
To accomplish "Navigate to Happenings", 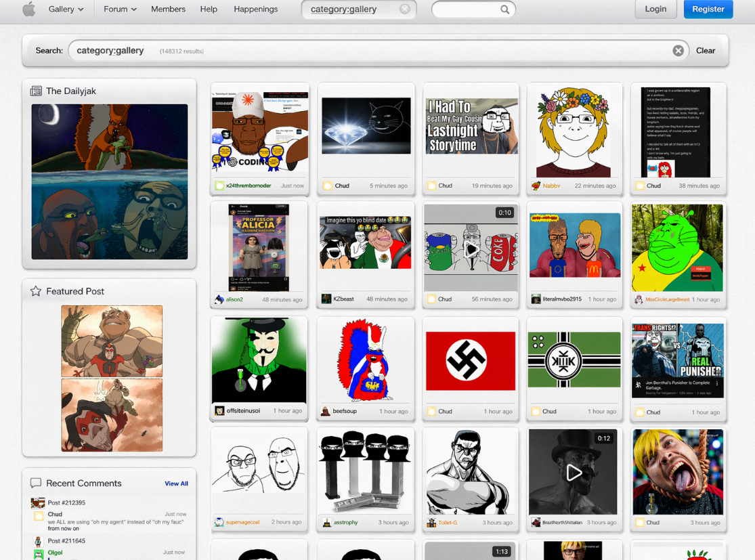I will coord(255,9).
